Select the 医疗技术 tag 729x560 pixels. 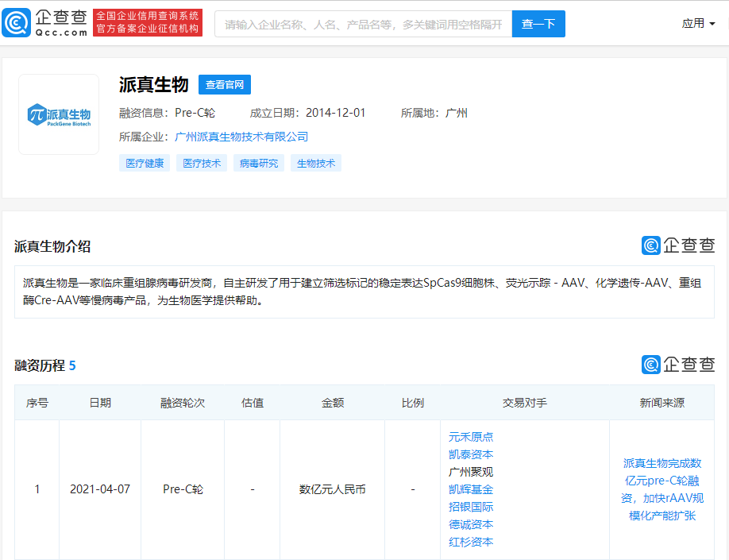pyautogui.click(x=202, y=164)
